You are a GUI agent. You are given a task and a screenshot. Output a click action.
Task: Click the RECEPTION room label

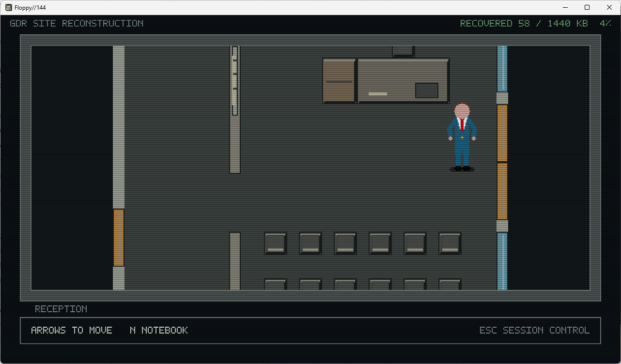coord(61,309)
